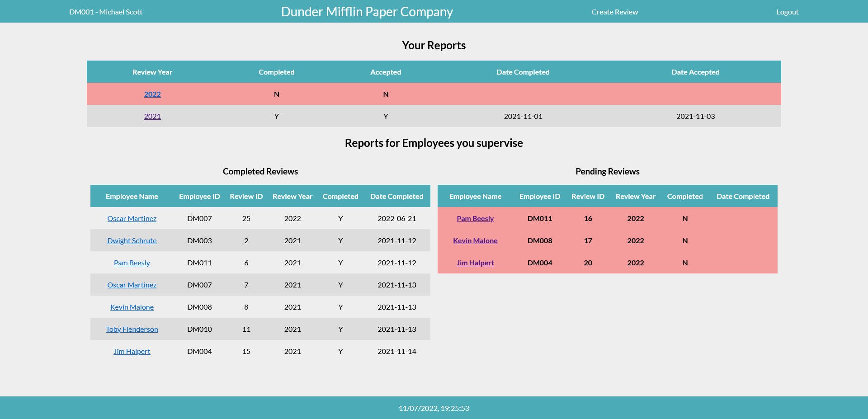The width and height of the screenshot is (868, 419).
Task: Open your 2022 review report
Action: [152, 94]
